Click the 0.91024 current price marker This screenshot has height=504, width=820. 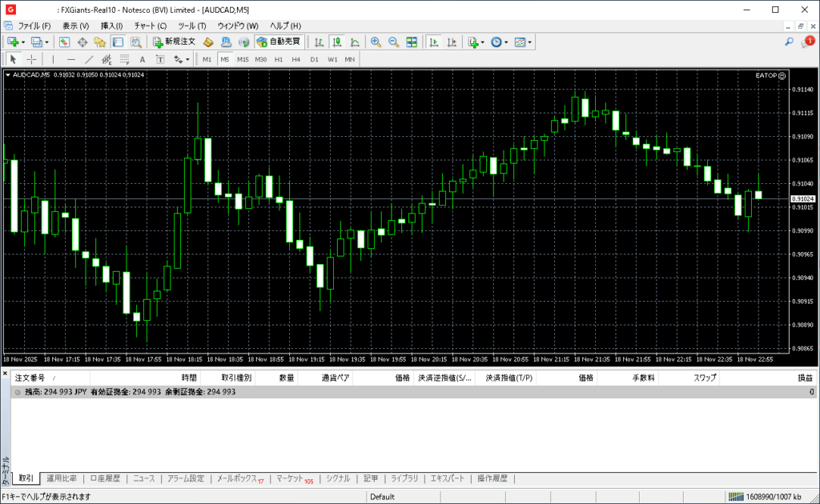802,198
